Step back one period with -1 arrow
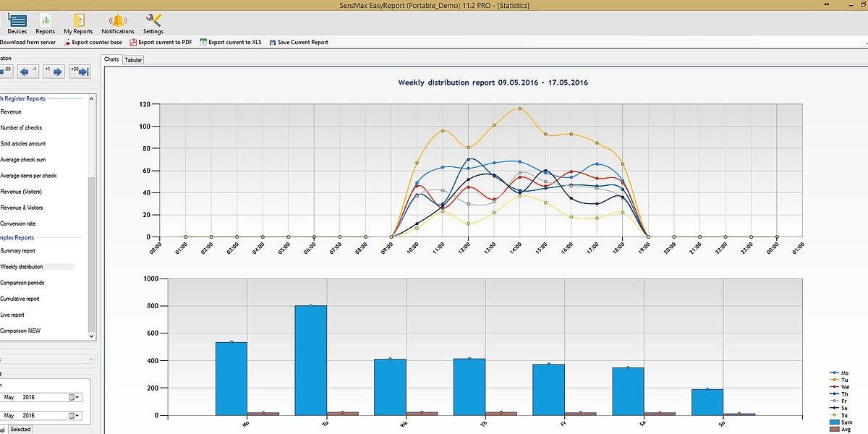Viewport: 868px width, 434px height. (29, 71)
